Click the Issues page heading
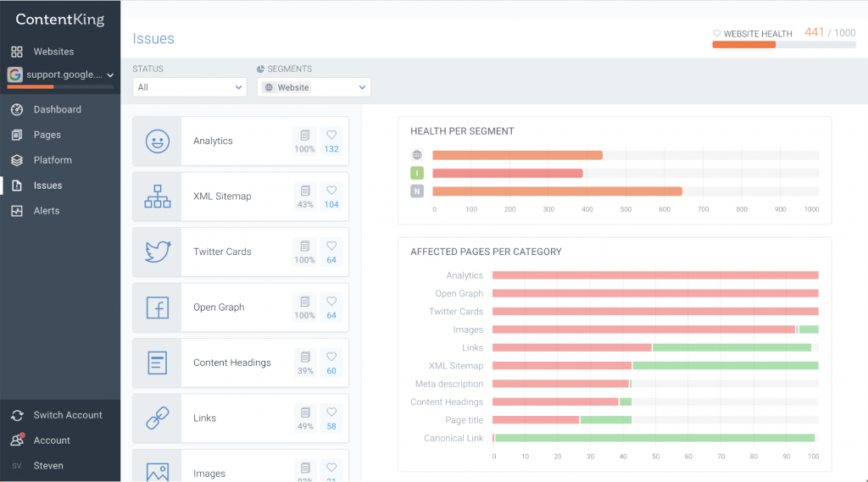The height and width of the screenshot is (482, 868). pos(153,39)
